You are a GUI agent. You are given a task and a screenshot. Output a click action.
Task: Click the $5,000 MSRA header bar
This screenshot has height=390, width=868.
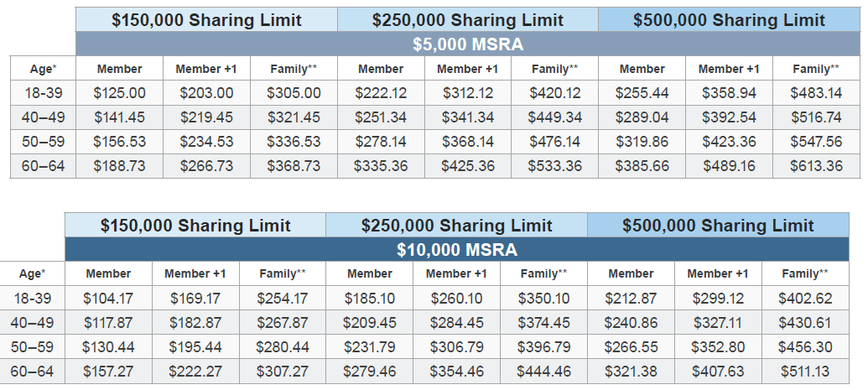(x=468, y=44)
